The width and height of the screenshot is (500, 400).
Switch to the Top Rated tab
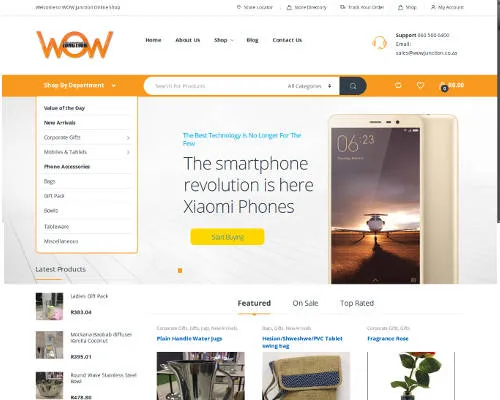click(357, 303)
